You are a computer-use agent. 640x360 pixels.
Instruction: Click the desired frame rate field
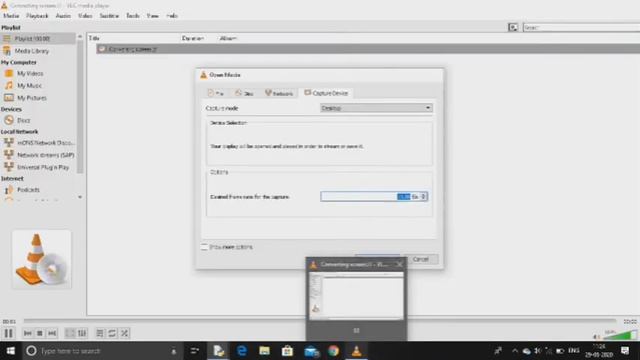click(371, 197)
